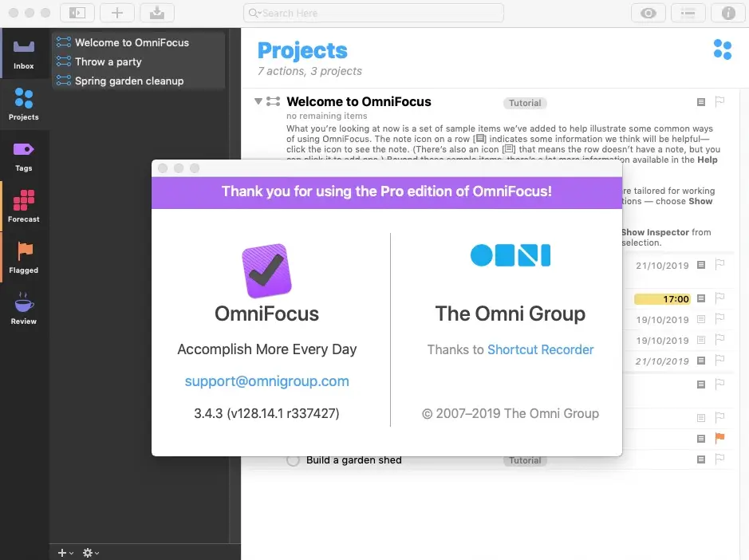Open the plus menu at sidebar bottom

(65, 553)
